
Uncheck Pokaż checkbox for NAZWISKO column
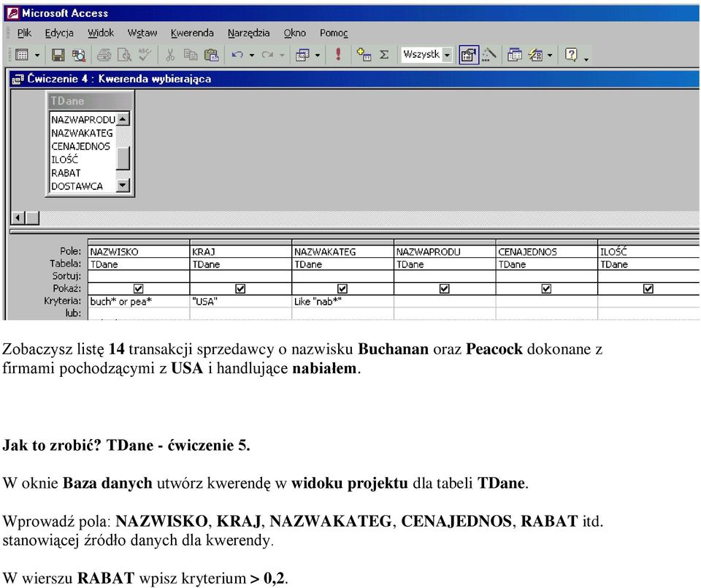point(139,289)
